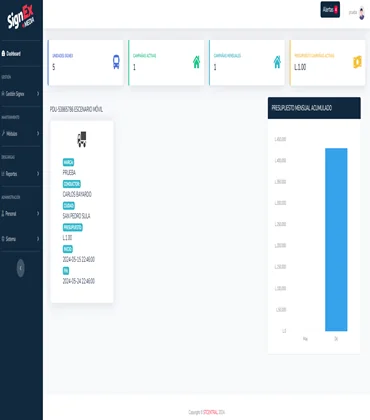This screenshot has width=370, height=420.
Task: Click the light-blue house icon on monthly campaigns card
Action: coord(277,62)
